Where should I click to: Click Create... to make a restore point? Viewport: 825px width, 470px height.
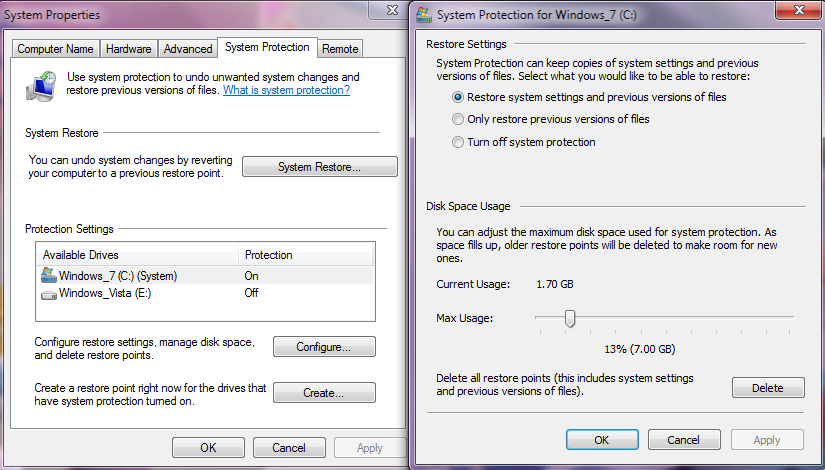click(x=324, y=393)
